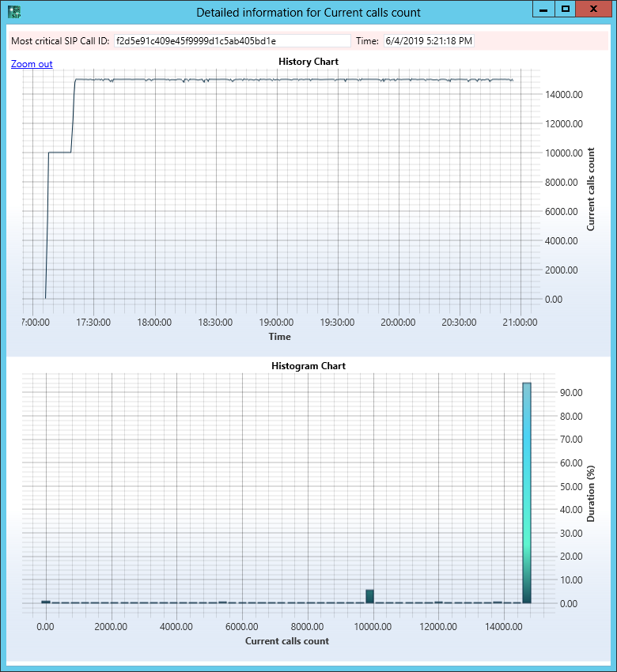Click the 6000.00 value on history y-axis
Image resolution: width=617 pixels, height=672 pixels.
[x=562, y=212]
